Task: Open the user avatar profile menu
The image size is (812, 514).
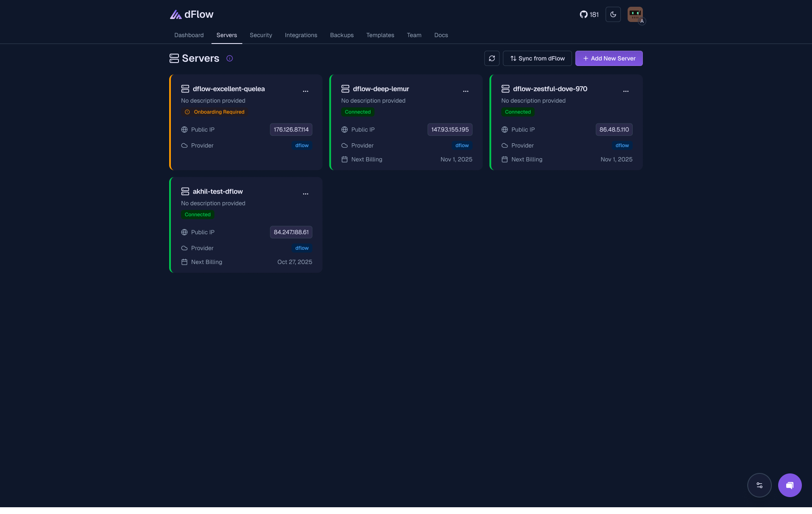Action: [635, 14]
